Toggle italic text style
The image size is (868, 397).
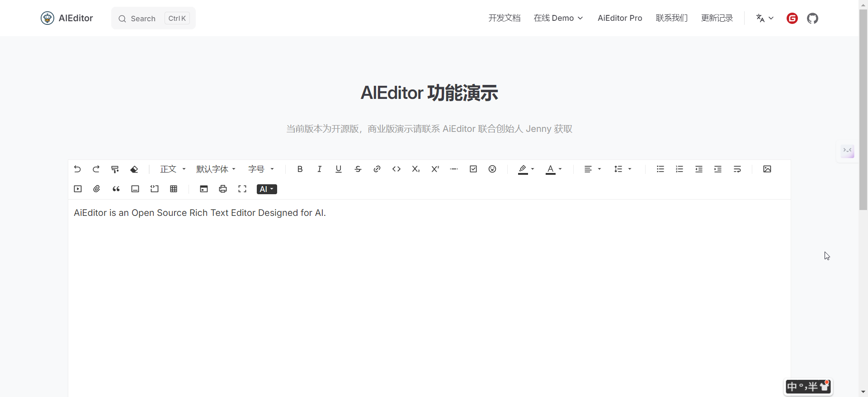[319, 169]
